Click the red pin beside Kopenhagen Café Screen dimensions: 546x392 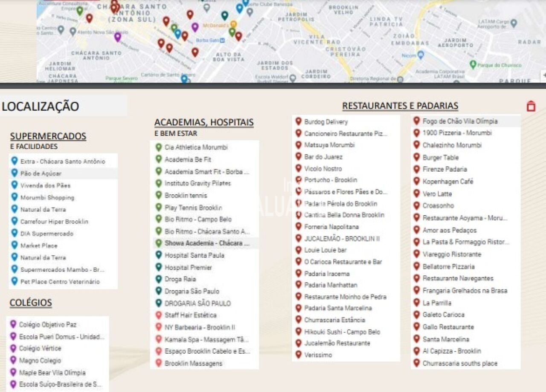(x=417, y=182)
